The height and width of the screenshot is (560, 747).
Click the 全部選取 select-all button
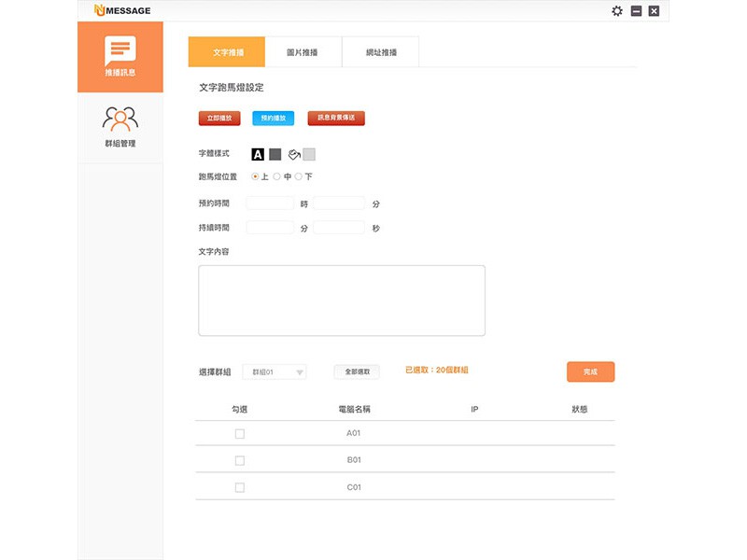357,371
